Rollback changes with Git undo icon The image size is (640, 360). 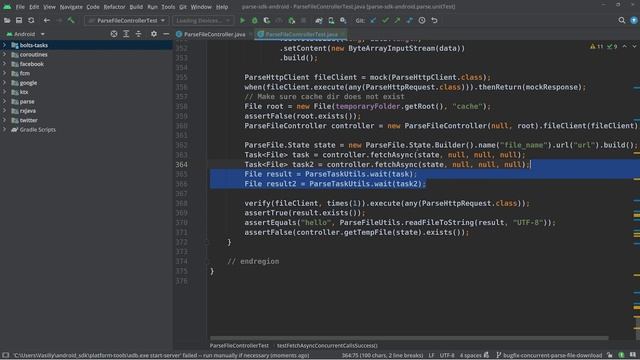click(434, 20)
